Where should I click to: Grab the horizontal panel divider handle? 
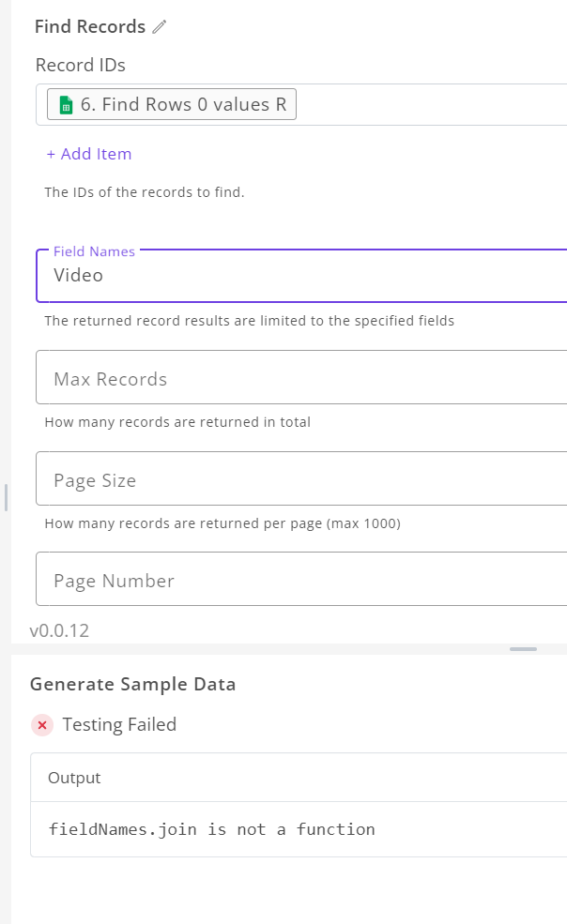523,649
